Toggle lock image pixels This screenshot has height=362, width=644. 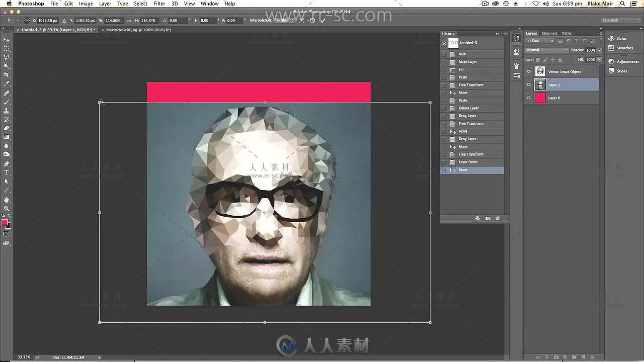click(545, 59)
